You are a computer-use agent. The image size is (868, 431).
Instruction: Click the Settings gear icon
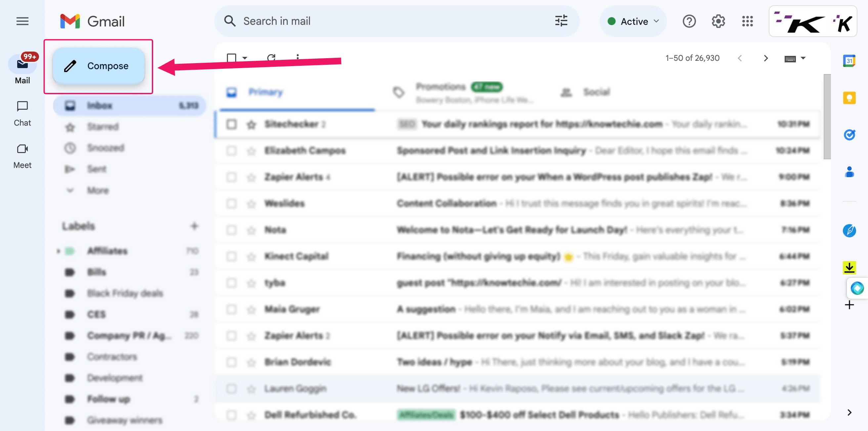click(x=718, y=20)
